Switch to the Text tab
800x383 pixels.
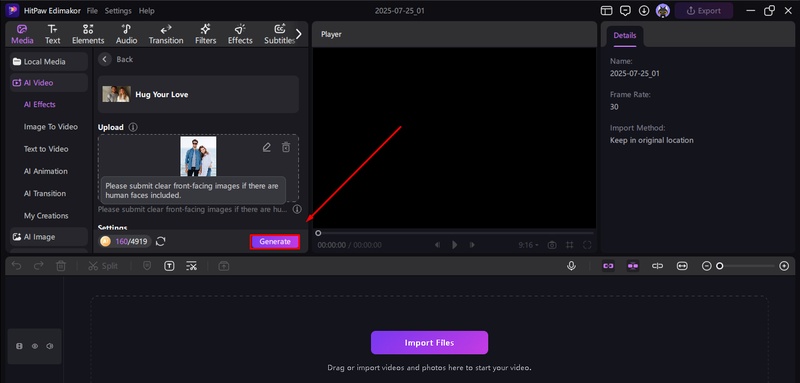(53, 35)
